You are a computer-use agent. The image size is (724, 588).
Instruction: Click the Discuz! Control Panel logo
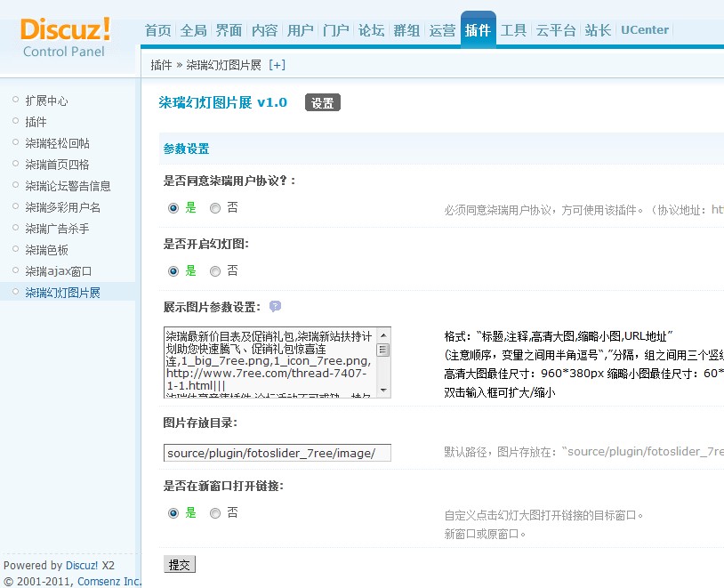65,37
